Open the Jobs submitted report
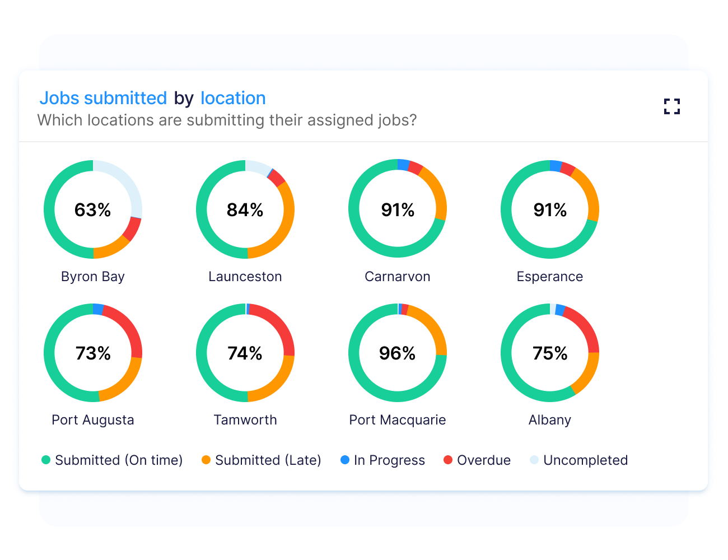The width and height of the screenshot is (728, 560). (104, 98)
